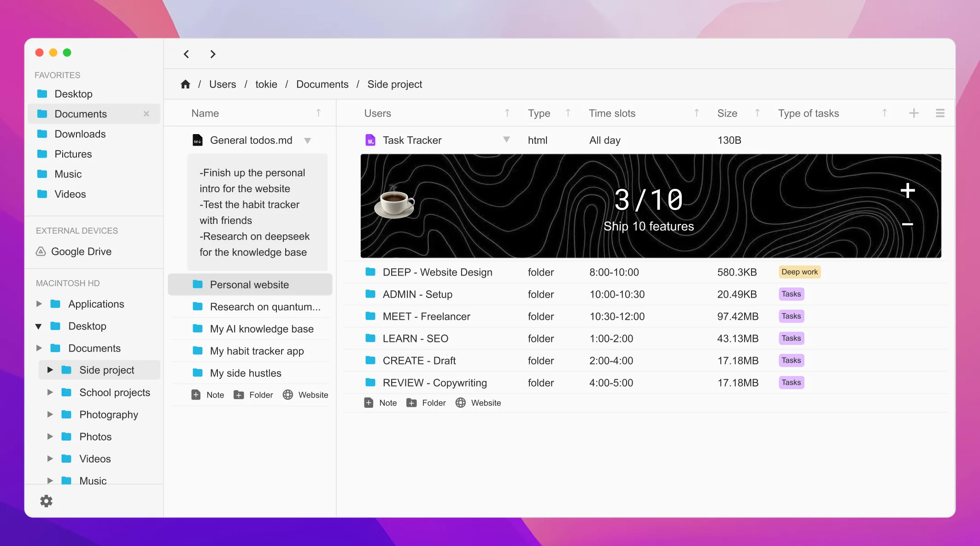This screenshot has height=546, width=980.
Task: Click the Deep work tag
Action: [x=799, y=272]
